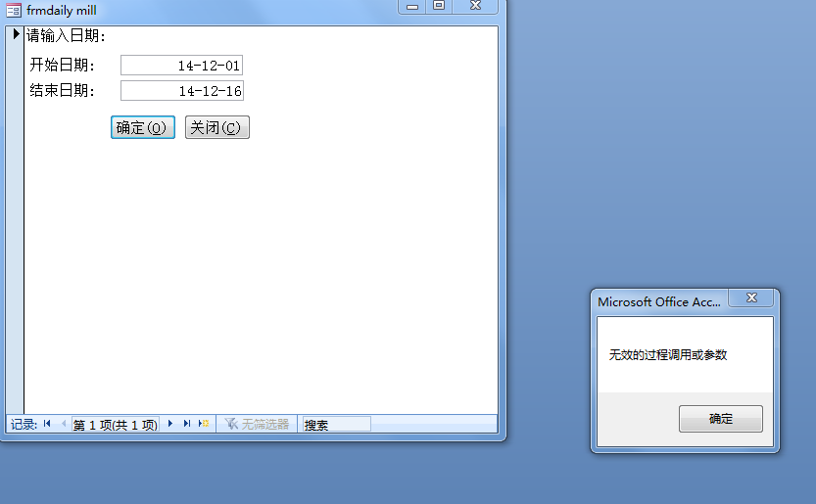
Task: Click the 搜索 search box in record bar
Action: [336, 425]
